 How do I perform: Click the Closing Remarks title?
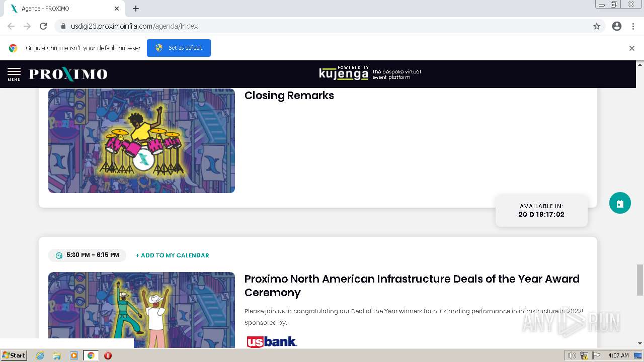click(289, 96)
